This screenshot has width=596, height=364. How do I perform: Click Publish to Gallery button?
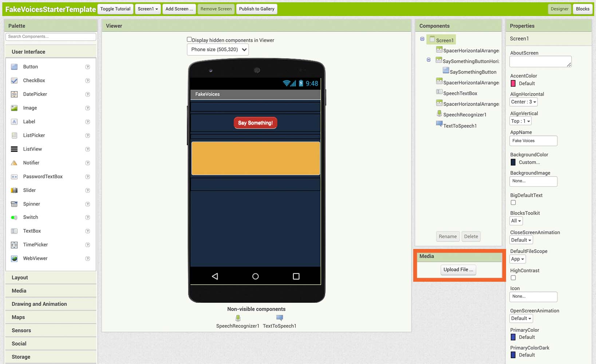(257, 9)
